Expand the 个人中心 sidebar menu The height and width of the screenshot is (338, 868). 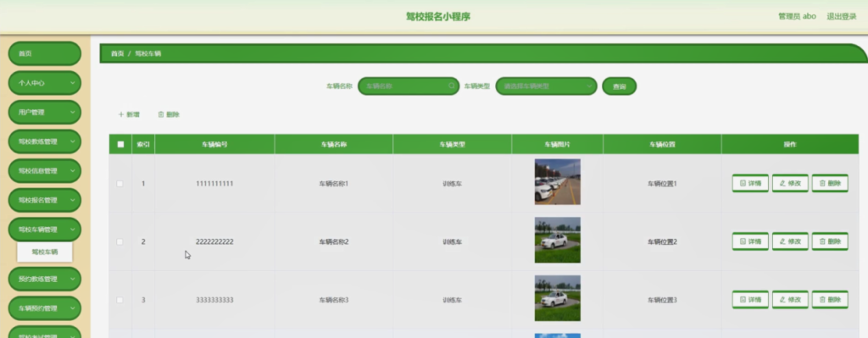(x=45, y=83)
